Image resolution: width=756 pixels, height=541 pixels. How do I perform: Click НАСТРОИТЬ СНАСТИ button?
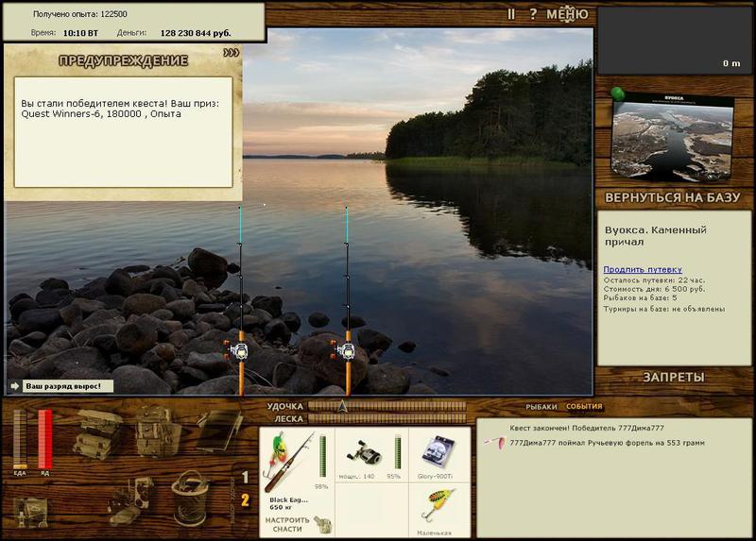point(287,525)
